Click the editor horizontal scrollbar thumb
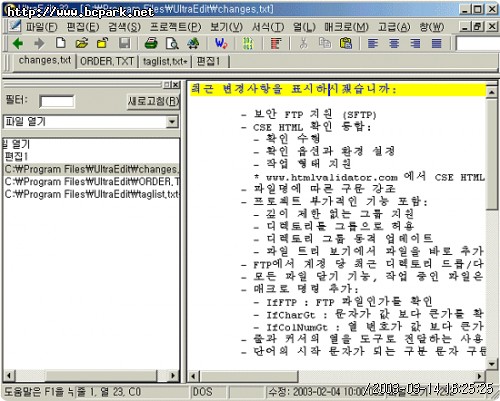The image size is (500, 401). pyautogui.click(x=248, y=376)
